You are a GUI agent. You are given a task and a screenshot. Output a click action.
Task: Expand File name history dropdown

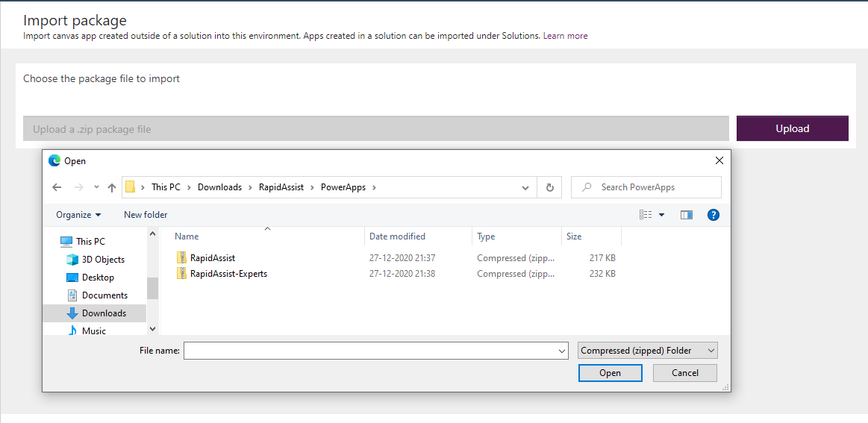click(563, 351)
